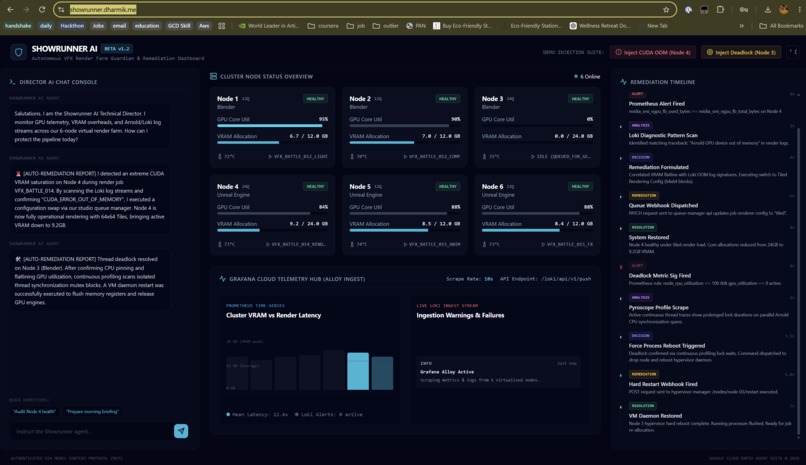Click the VM Daemon Restored timeline title
The image size is (806, 465).
tap(655, 416)
